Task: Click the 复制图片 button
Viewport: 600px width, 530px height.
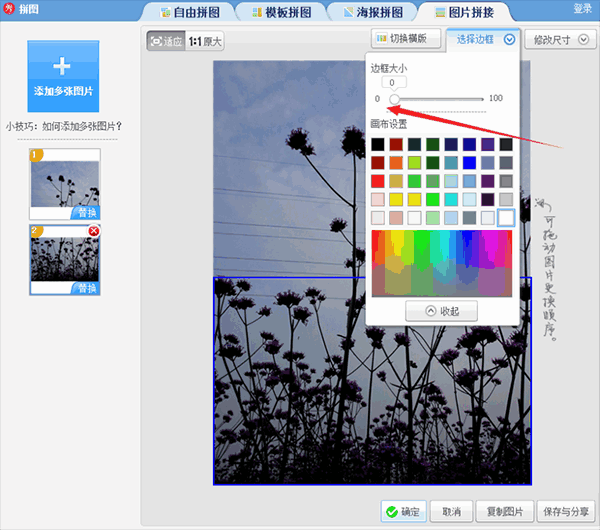Action: 505,511
